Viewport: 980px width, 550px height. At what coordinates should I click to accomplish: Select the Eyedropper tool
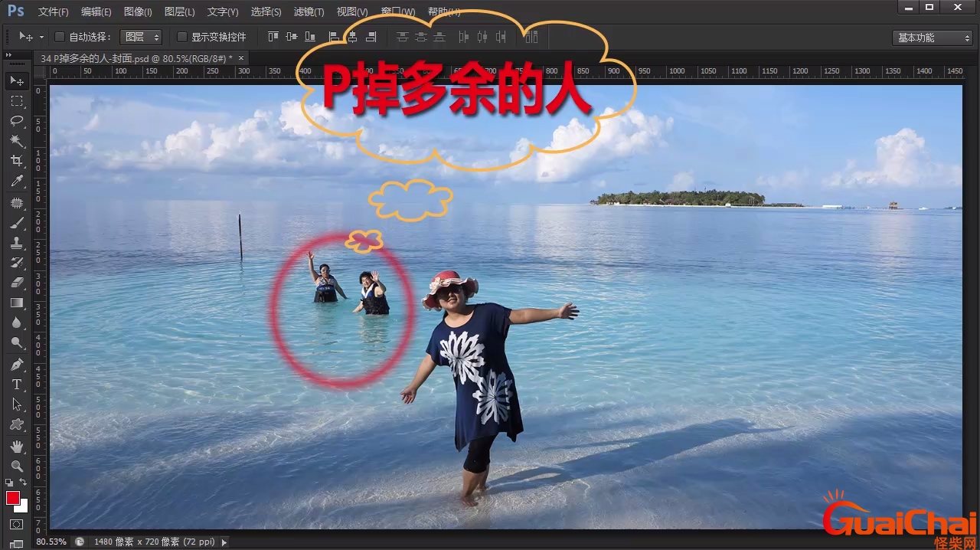[x=17, y=182]
